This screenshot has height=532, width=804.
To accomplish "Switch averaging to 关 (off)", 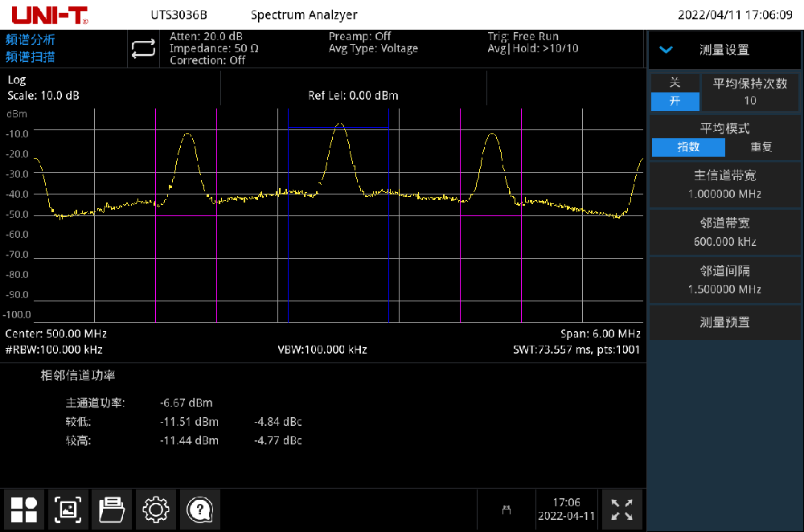I will click(x=675, y=83).
